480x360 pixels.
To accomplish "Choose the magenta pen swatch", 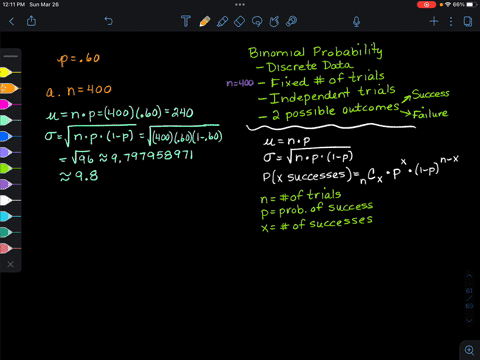I will (10, 104).
